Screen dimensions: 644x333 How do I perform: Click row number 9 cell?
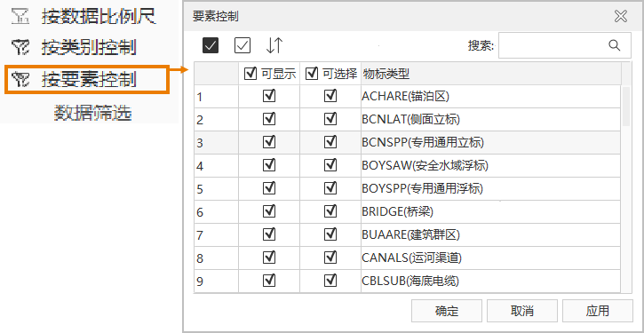pyautogui.click(x=217, y=281)
